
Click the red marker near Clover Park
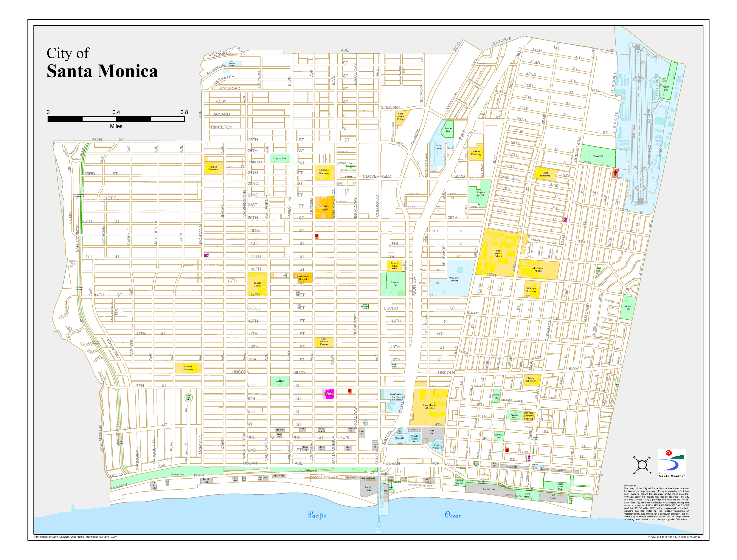tap(615, 173)
